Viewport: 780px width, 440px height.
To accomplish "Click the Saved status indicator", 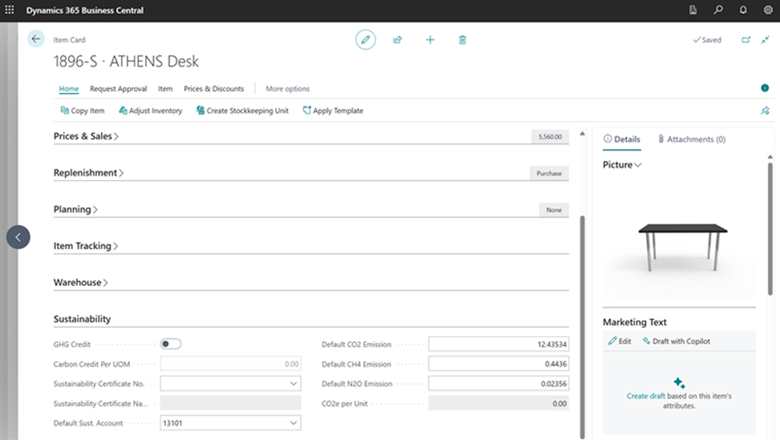I will (707, 40).
